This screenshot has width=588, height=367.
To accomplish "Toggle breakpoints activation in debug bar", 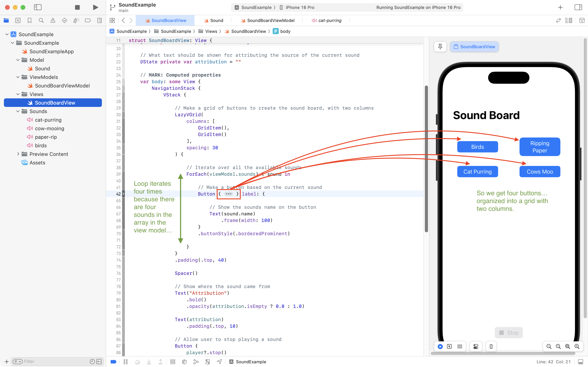I will [113, 362].
